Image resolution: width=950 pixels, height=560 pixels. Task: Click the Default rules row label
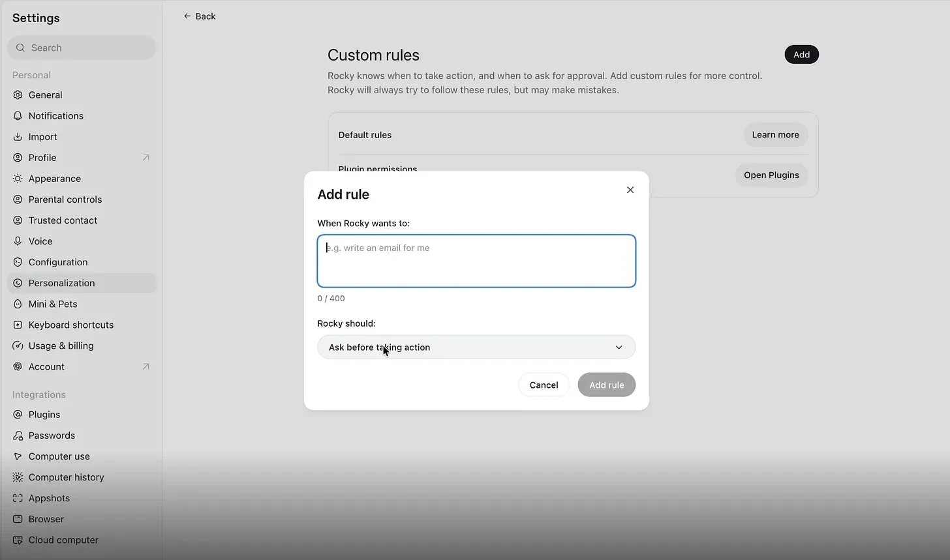pos(365,135)
